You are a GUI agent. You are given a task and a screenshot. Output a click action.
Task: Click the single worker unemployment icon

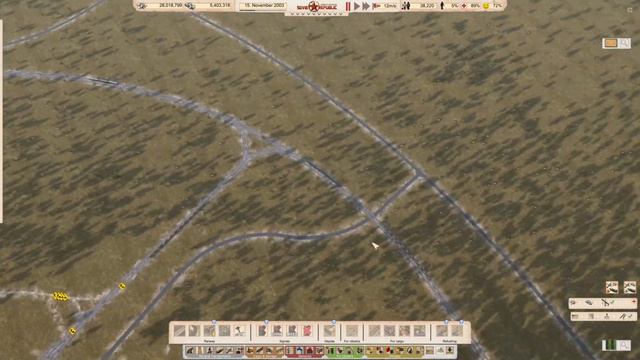click(x=442, y=6)
